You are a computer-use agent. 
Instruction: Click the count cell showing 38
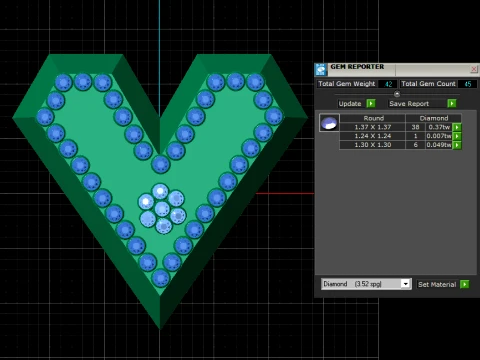point(415,127)
